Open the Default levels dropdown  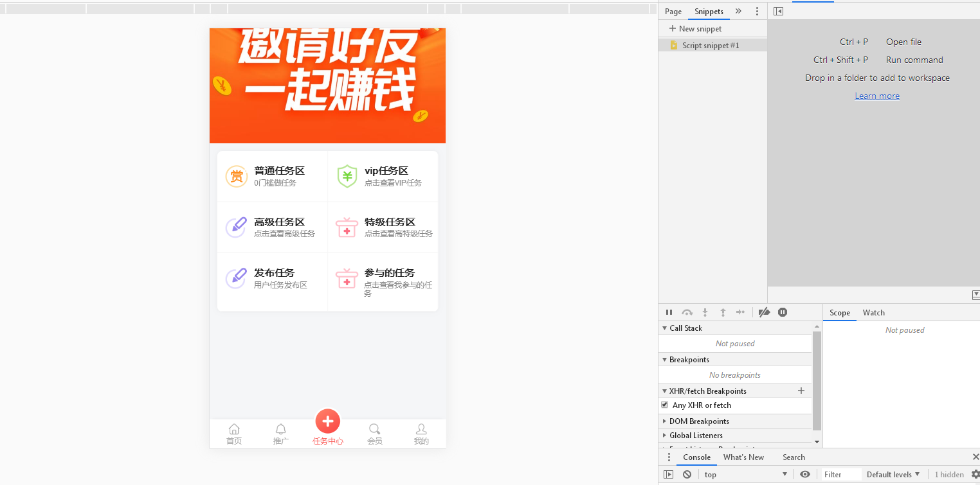[893, 474]
